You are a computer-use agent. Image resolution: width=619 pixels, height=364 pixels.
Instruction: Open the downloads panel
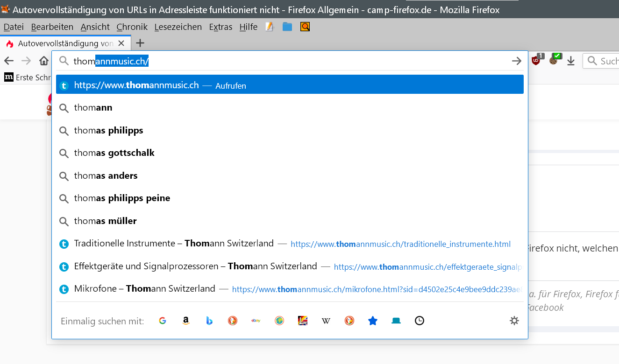(x=571, y=61)
